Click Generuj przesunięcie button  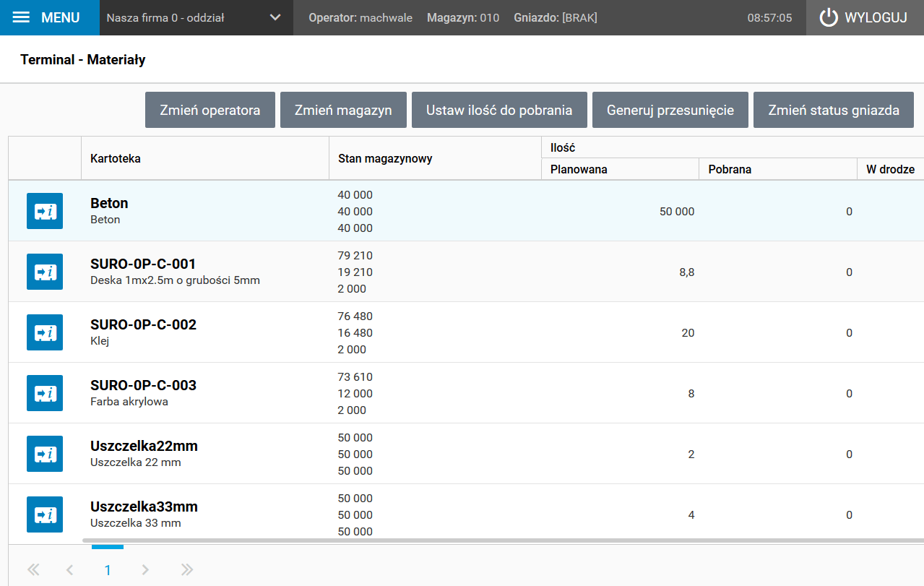(670, 111)
